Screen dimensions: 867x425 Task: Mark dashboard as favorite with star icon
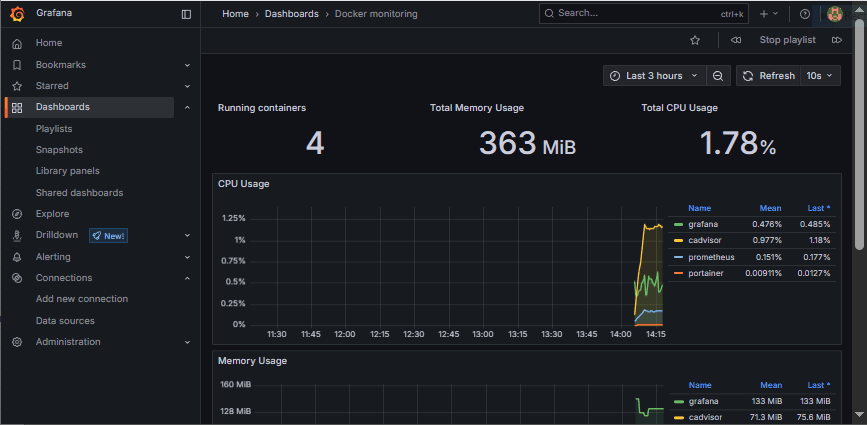point(695,40)
